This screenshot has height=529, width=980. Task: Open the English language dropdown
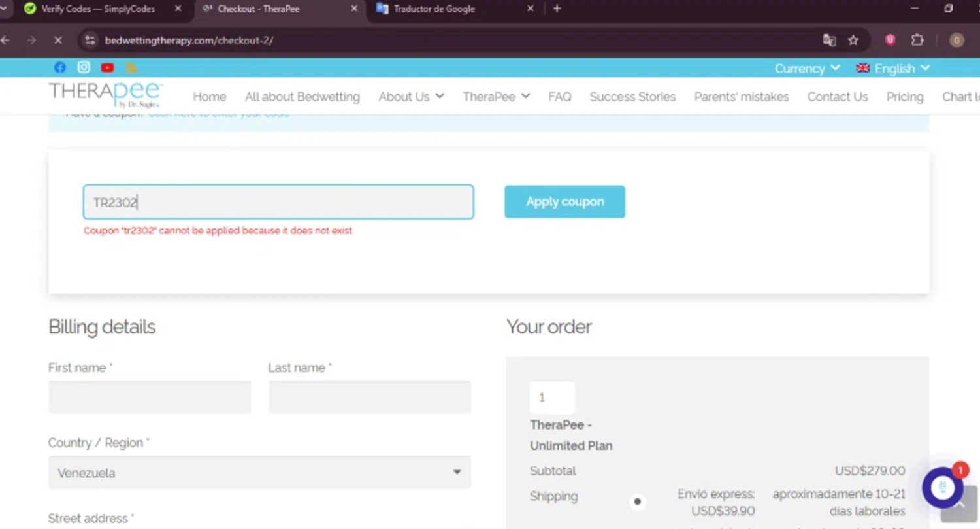click(892, 68)
